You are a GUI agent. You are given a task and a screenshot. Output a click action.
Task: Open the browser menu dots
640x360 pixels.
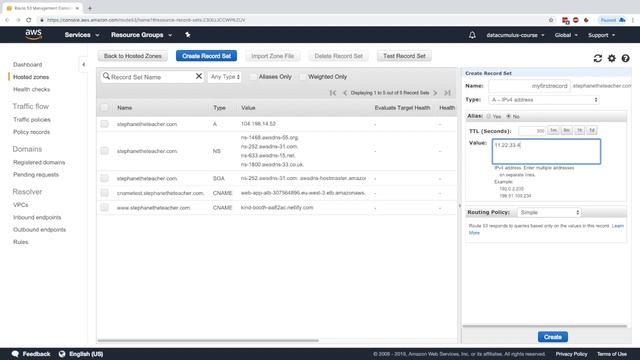[633, 20]
